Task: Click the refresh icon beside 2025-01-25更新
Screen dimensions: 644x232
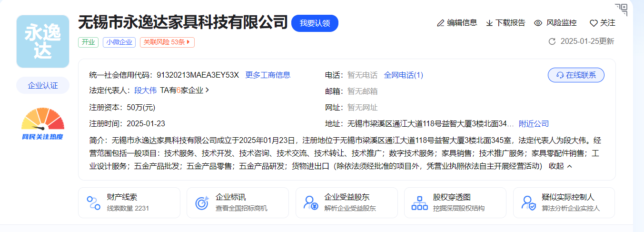Action: click(x=552, y=41)
